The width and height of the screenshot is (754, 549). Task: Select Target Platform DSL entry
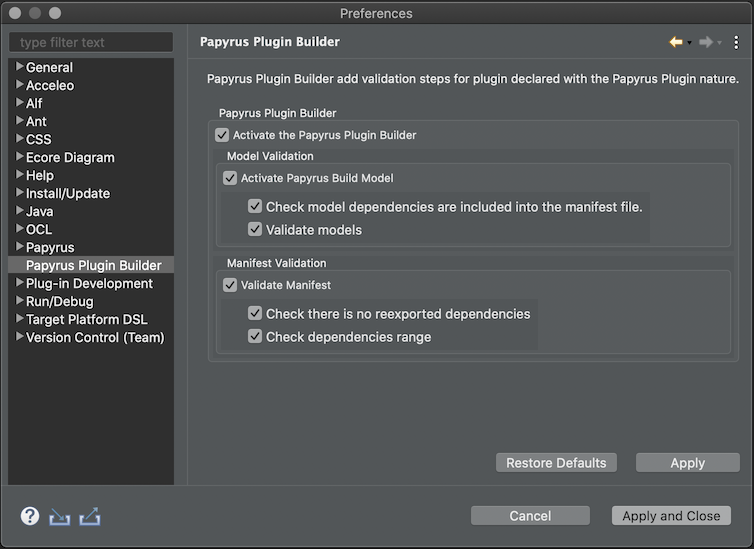point(87,320)
